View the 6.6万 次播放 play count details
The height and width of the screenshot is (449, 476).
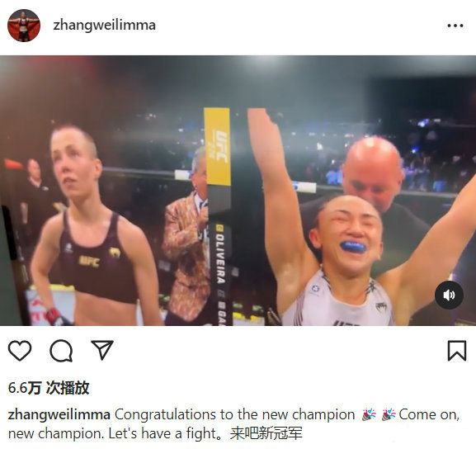[49, 388]
